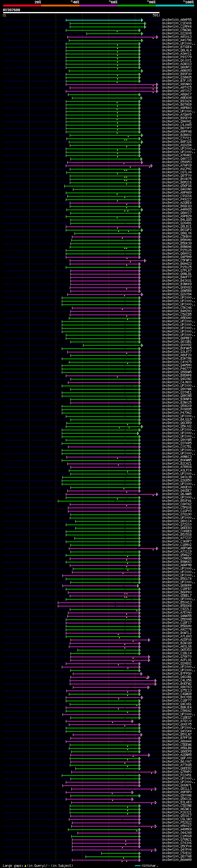Click the UniRef100_A7TZ37 entry
The image size is (197, 868).
coord(177,538)
